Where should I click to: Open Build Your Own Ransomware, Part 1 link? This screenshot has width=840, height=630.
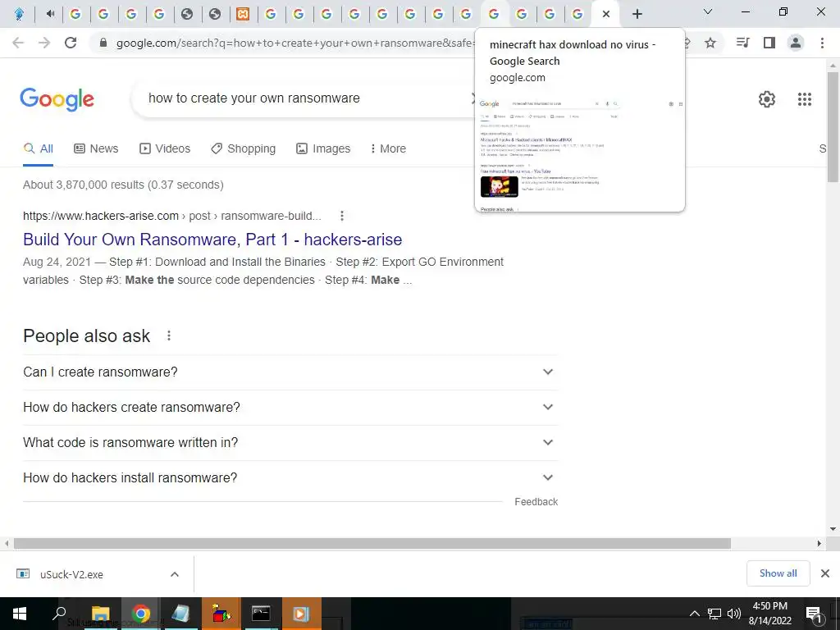[x=212, y=240]
